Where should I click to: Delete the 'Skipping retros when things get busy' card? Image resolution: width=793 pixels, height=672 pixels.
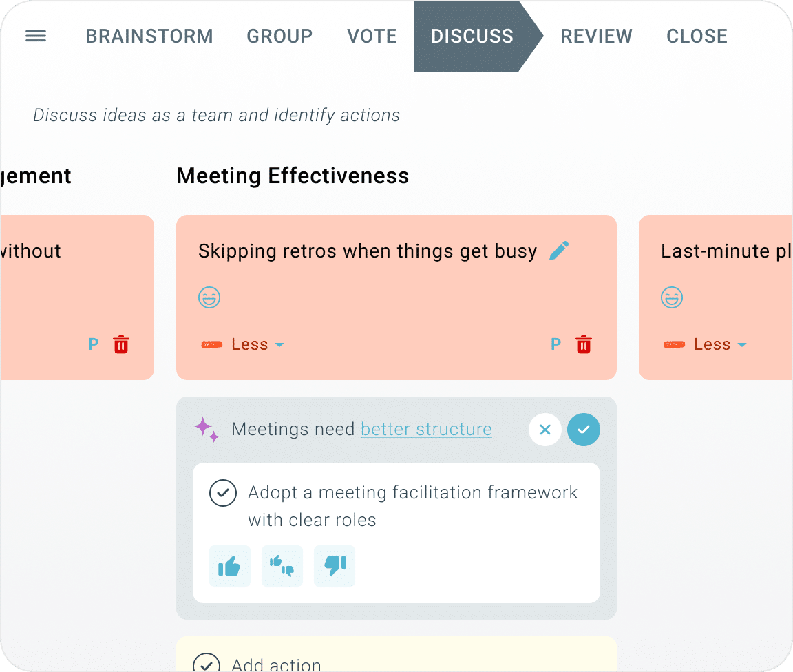(584, 344)
